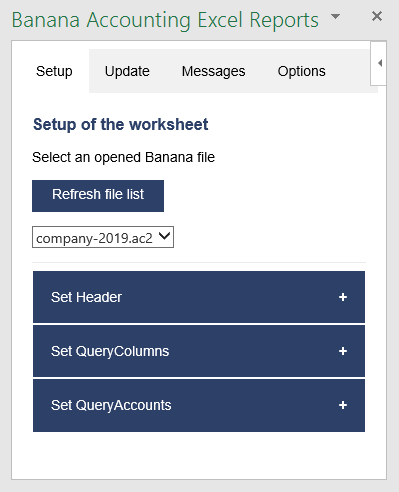Expand the Set Header section
Viewport: 399px width, 492px height.
click(x=199, y=297)
